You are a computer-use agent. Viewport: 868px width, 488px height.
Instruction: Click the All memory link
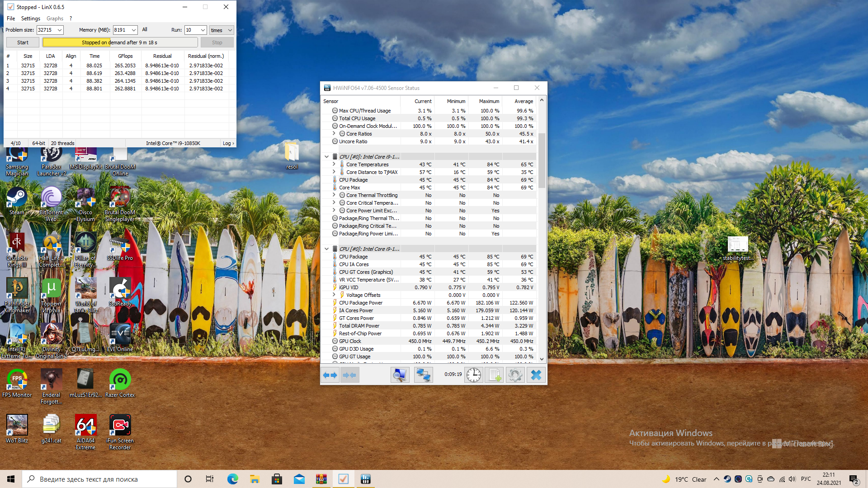coord(145,30)
